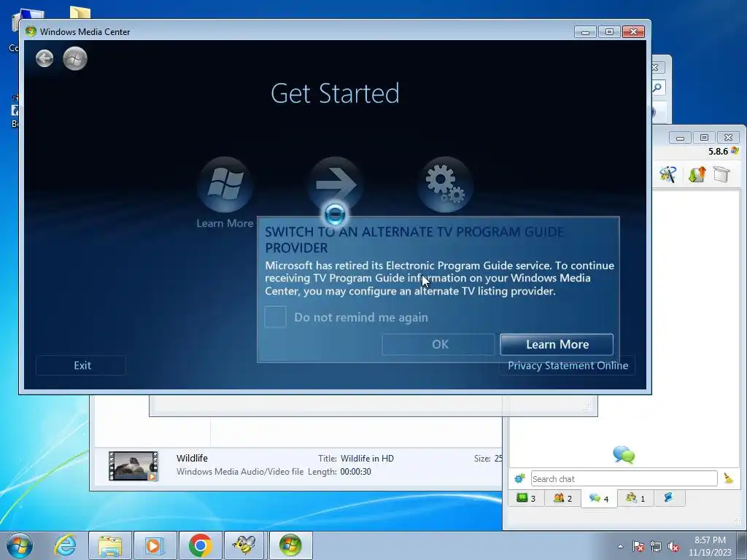
Task: Launch Google Chrome from the taskbar
Action: (x=200, y=545)
